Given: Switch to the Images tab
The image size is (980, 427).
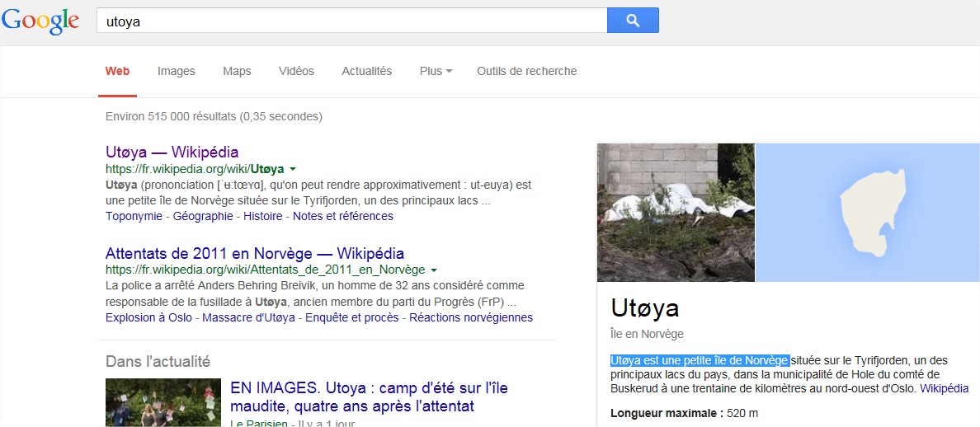Looking at the screenshot, I should point(177,71).
